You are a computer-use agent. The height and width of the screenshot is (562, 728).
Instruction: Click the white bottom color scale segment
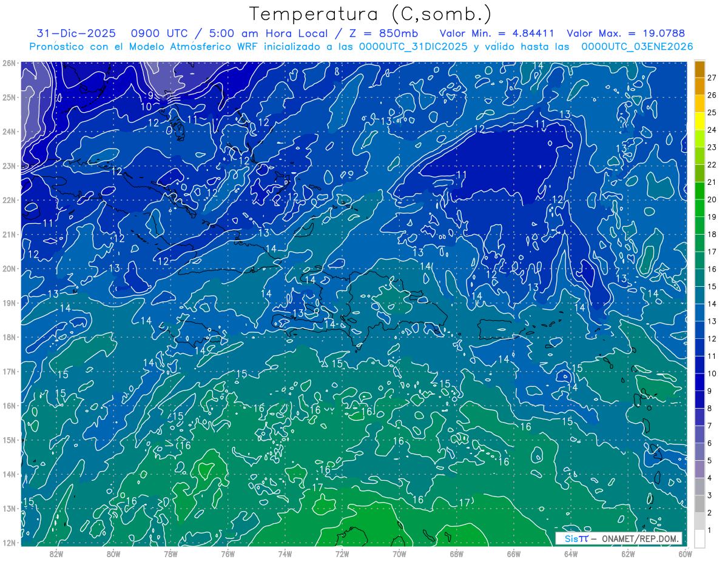point(699,538)
